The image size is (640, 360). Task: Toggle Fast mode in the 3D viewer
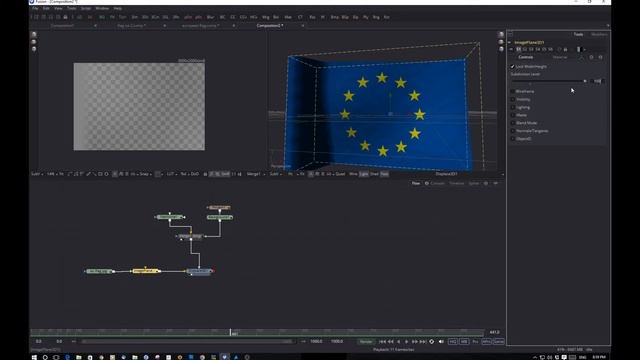click(x=384, y=174)
